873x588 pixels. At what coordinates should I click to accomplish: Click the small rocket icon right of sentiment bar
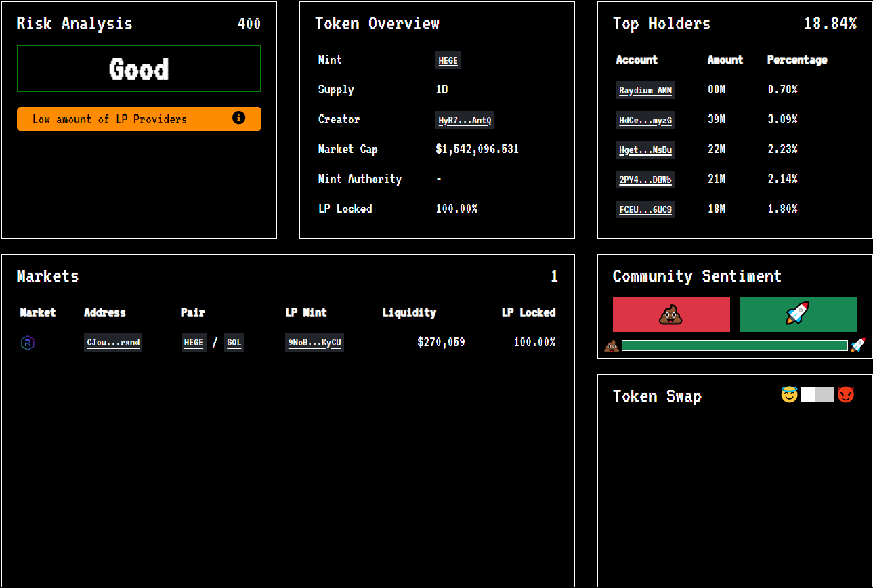pos(857,345)
